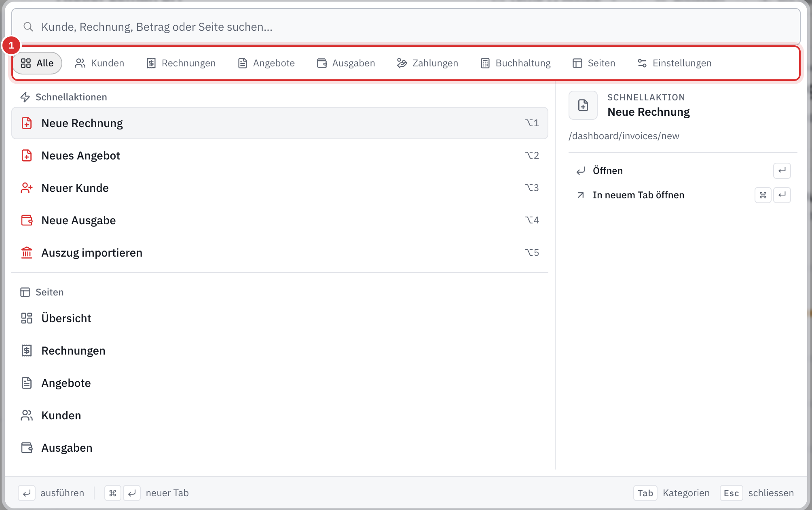This screenshot has width=812, height=510.
Task: Open the Übersicht page entry
Action: 280,318
